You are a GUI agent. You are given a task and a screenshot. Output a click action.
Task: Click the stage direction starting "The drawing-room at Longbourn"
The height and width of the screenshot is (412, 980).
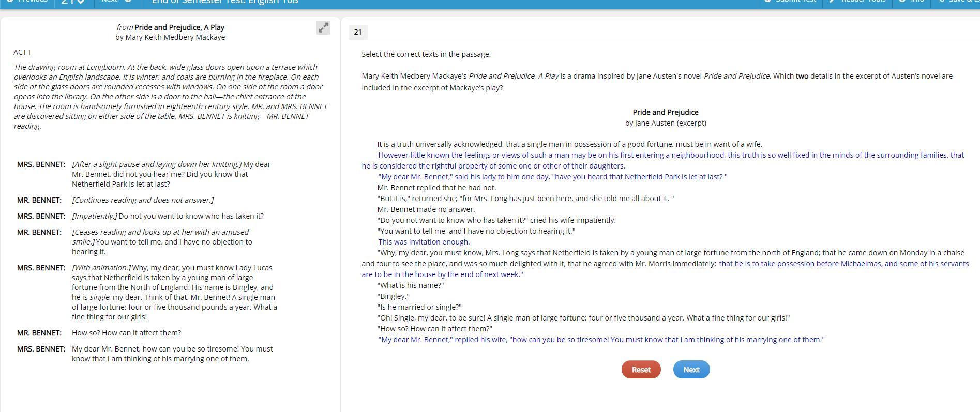pos(171,97)
